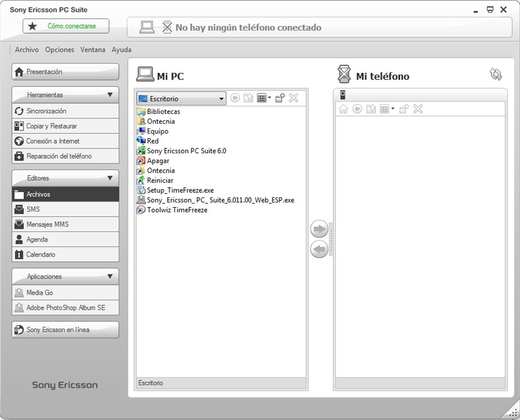Select the Archivos editor
The height and width of the screenshot is (420, 520).
click(65, 194)
